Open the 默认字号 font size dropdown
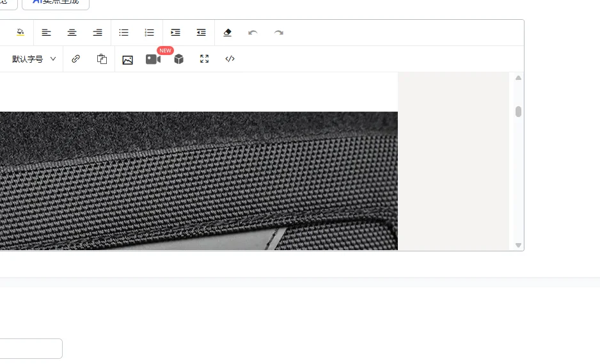The height and width of the screenshot is (364, 600). [x=34, y=59]
